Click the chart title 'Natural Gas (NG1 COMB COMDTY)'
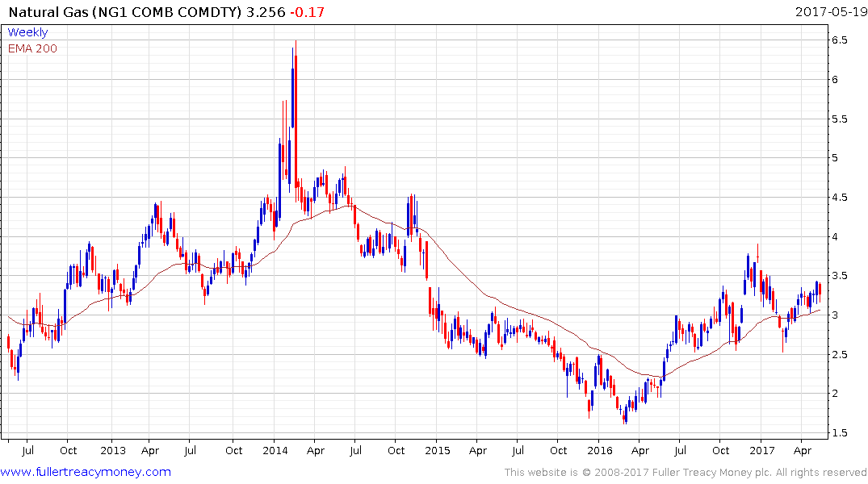This screenshot has height=484, width=868. point(125,12)
